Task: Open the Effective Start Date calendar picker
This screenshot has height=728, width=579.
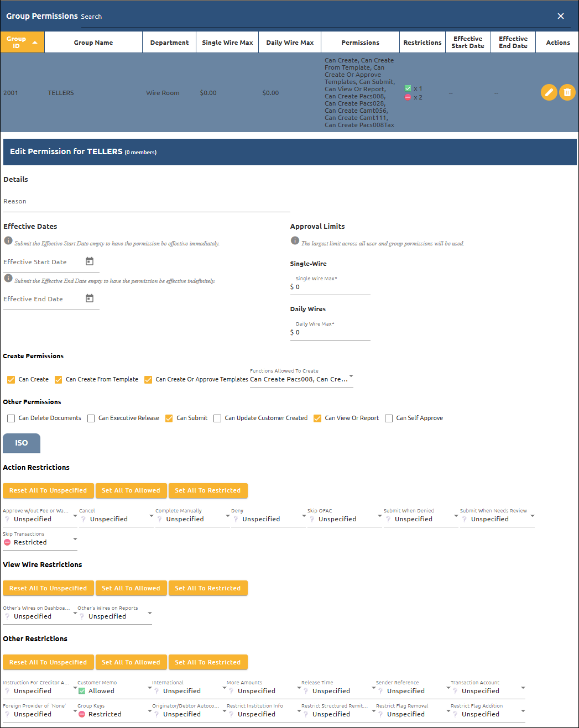Action: pos(90,261)
